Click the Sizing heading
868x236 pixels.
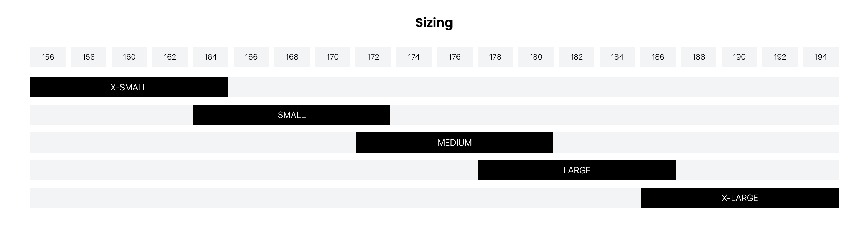434,23
